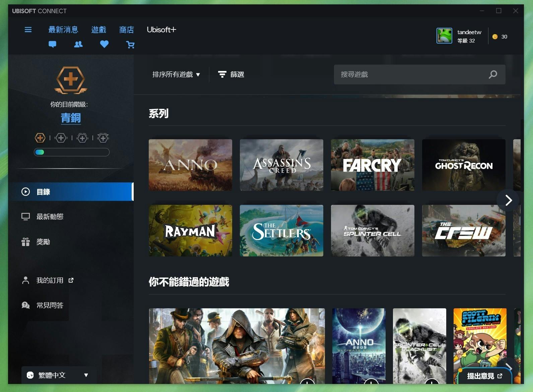Click the 30 Units balance
The image size is (533, 392).
coord(504,37)
